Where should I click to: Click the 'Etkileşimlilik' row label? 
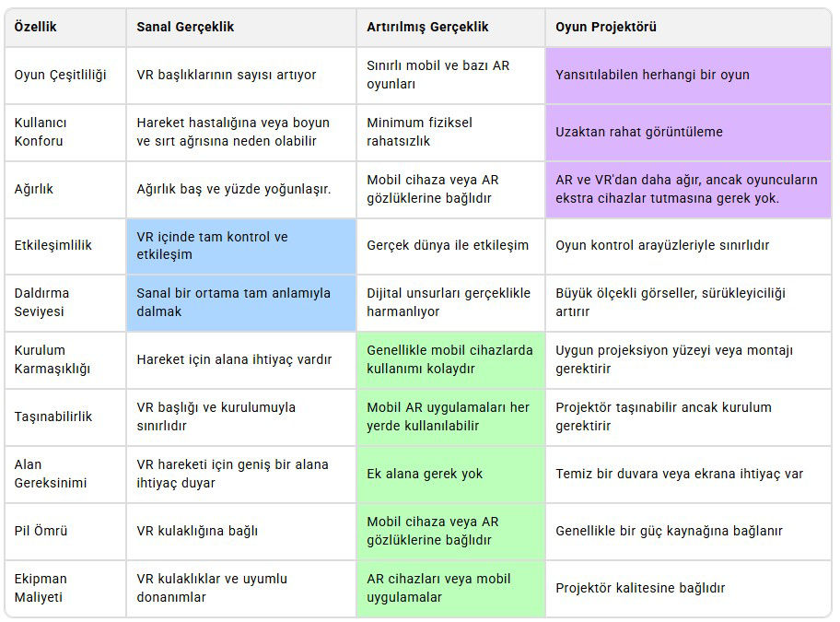[53, 246]
